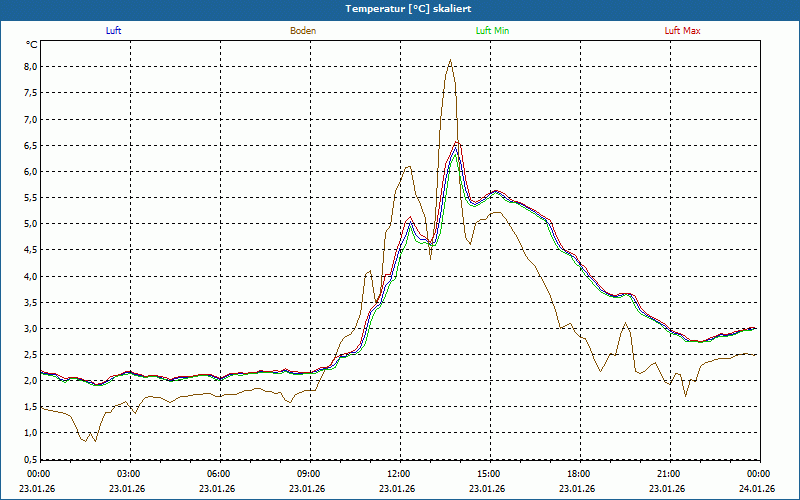Select the 18:00 time axis label
Image resolution: width=800 pixels, height=500 pixels.
pyautogui.click(x=579, y=474)
